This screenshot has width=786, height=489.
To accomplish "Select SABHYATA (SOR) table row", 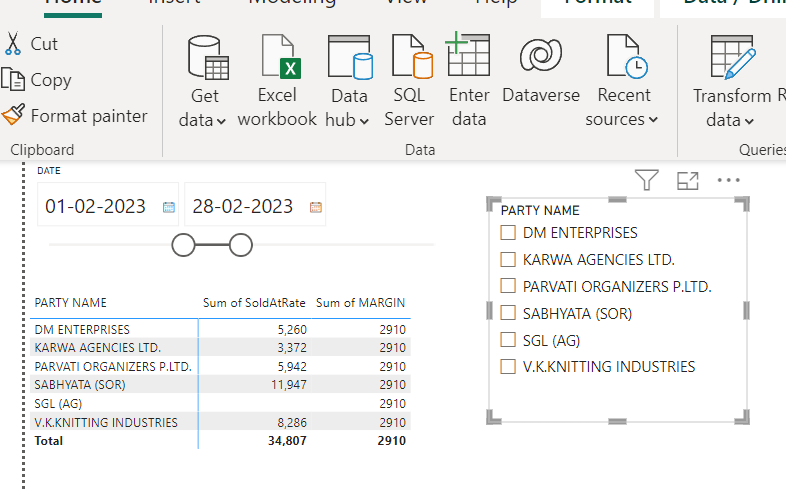I will 221,384.
